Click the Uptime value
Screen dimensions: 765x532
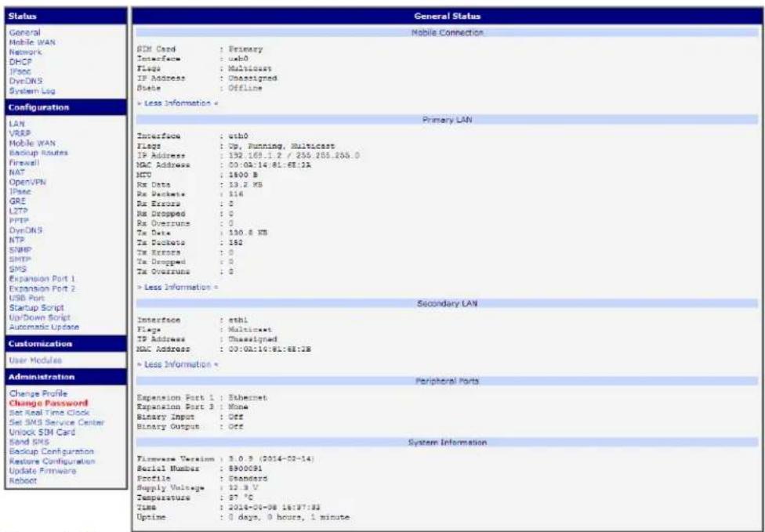288,517
